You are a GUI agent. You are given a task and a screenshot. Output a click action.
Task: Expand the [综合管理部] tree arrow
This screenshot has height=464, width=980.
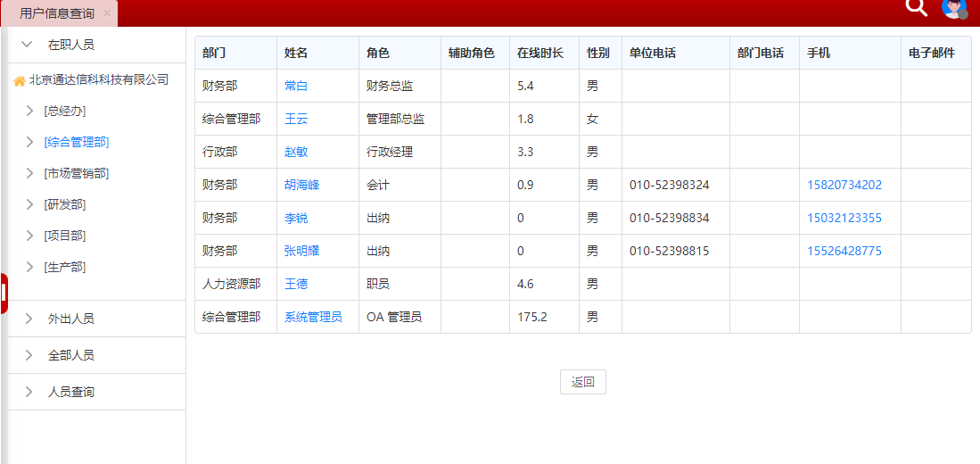(x=29, y=142)
